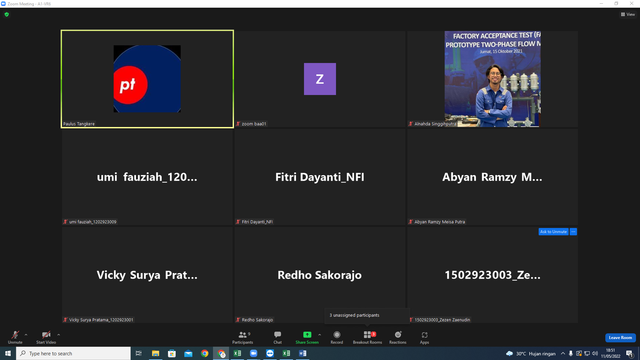Open audio options arrow next to Unmute
This screenshot has width=640, height=360.
pyautogui.click(x=26, y=335)
